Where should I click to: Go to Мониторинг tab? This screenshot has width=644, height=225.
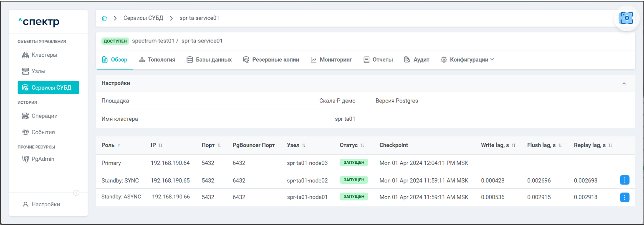331,60
